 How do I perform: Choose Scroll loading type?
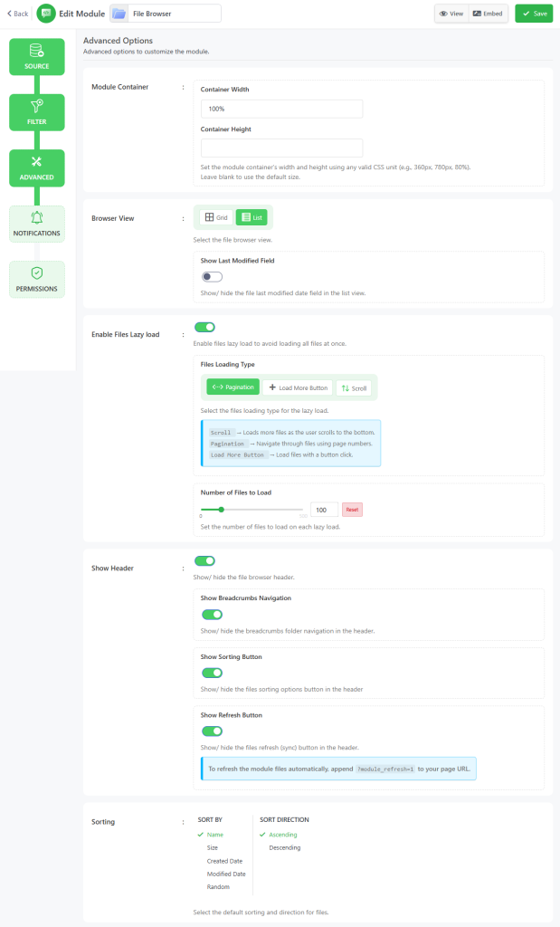coord(354,387)
